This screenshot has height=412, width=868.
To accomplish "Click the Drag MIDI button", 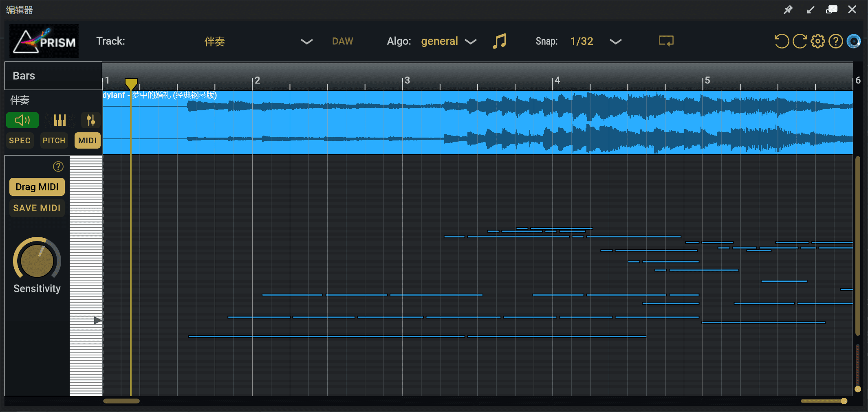I will point(37,187).
